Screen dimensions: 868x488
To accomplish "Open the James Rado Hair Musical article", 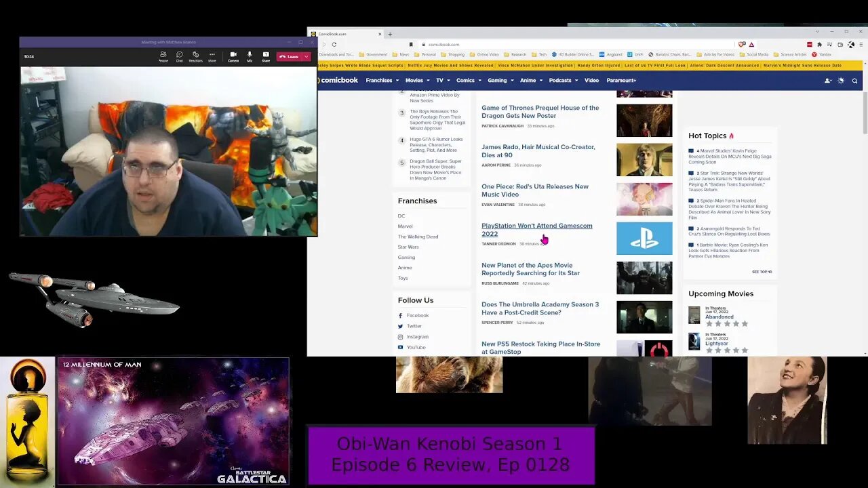I will pyautogui.click(x=538, y=151).
